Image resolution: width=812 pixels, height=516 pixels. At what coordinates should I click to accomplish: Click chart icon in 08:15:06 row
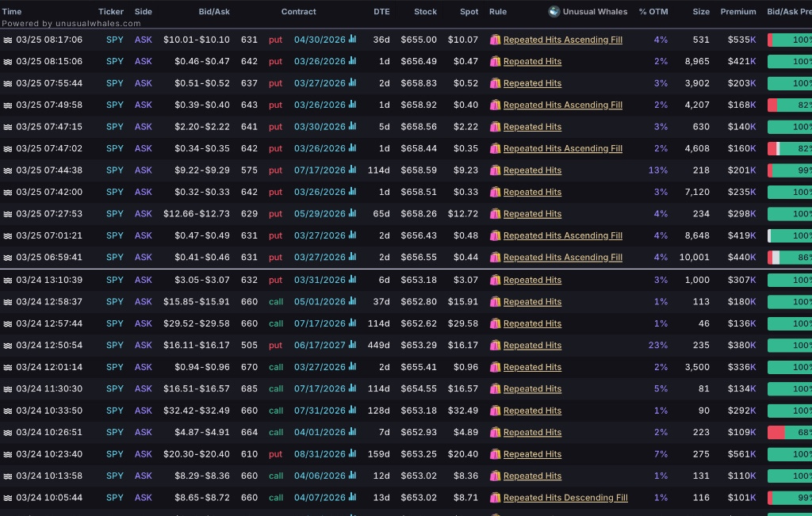click(353, 60)
